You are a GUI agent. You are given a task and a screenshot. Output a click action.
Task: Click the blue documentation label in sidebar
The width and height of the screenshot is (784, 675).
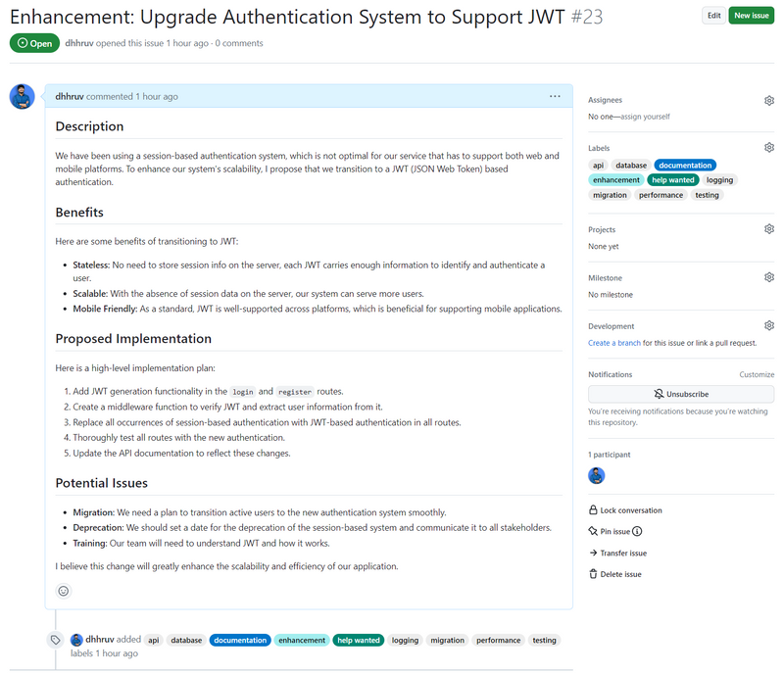(685, 166)
